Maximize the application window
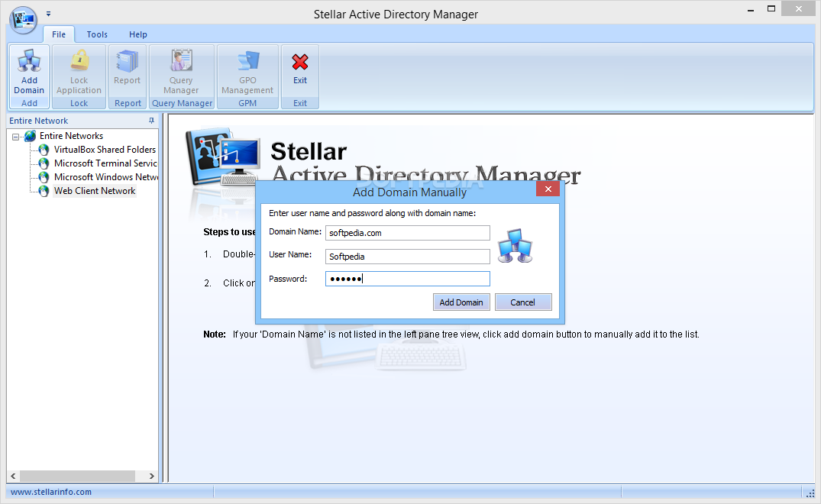 771,9
